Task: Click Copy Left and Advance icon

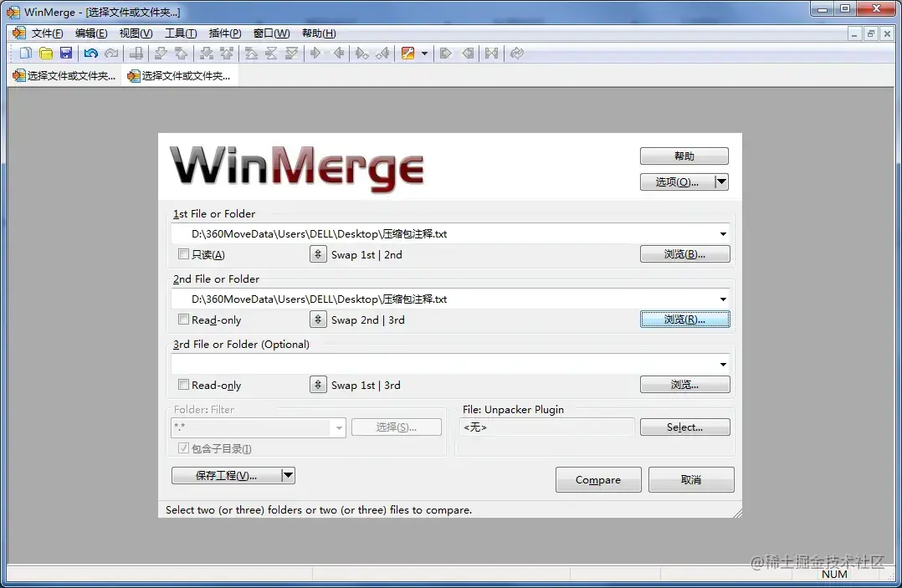Action: pos(382,54)
